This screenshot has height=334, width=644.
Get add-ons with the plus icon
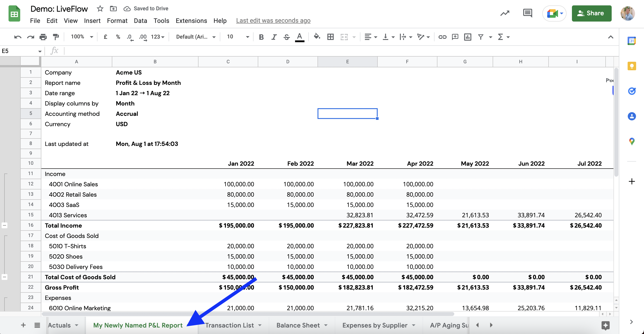tap(631, 181)
